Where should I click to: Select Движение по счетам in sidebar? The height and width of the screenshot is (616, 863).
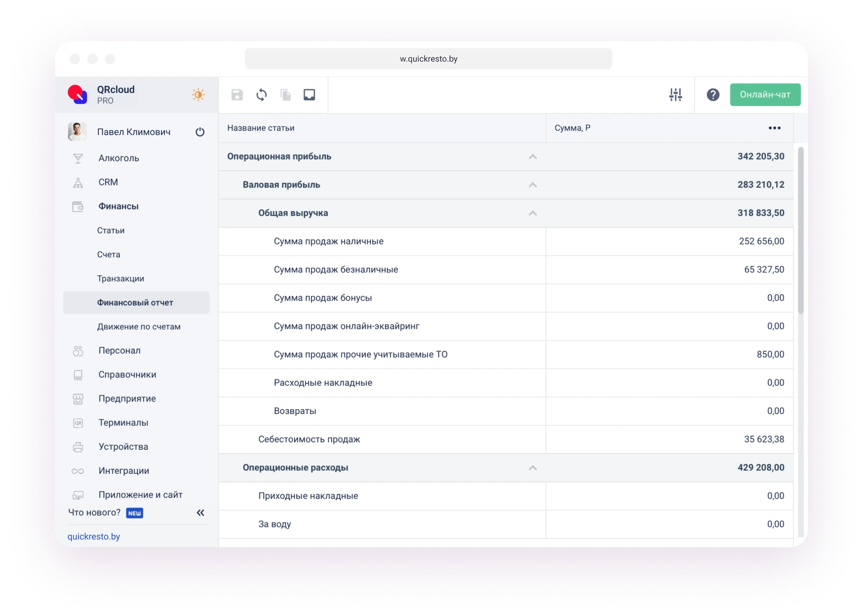pos(139,327)
